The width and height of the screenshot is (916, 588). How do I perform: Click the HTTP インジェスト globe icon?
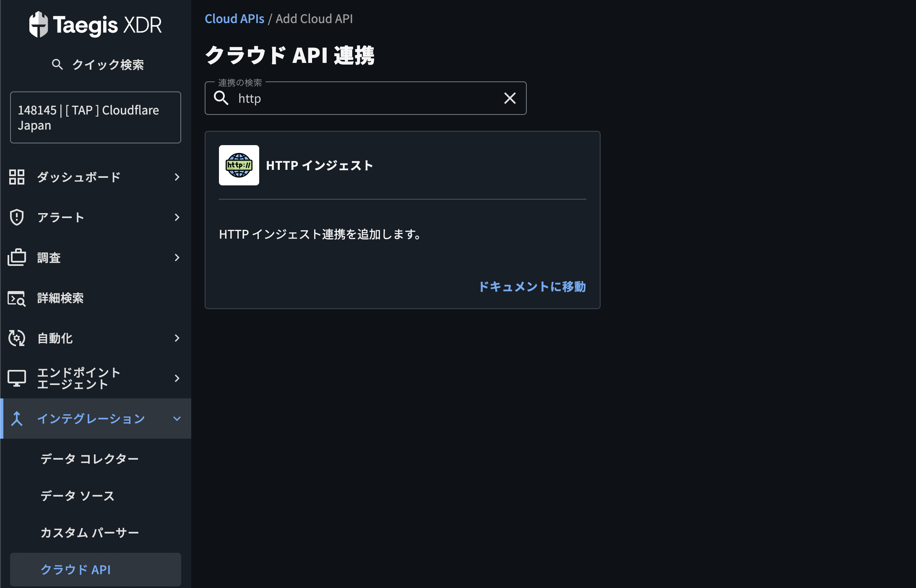coord(239,165)
